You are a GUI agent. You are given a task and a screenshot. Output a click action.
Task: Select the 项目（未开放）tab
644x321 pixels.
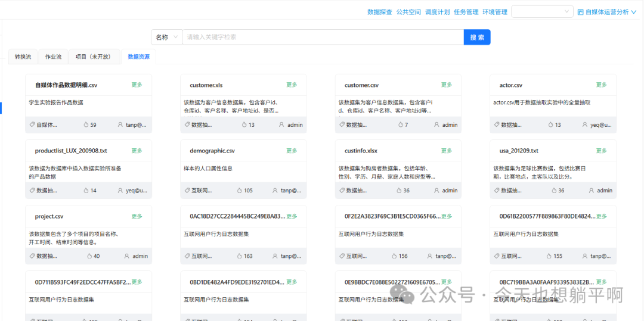pyautogui.click(x=94, y=57)
